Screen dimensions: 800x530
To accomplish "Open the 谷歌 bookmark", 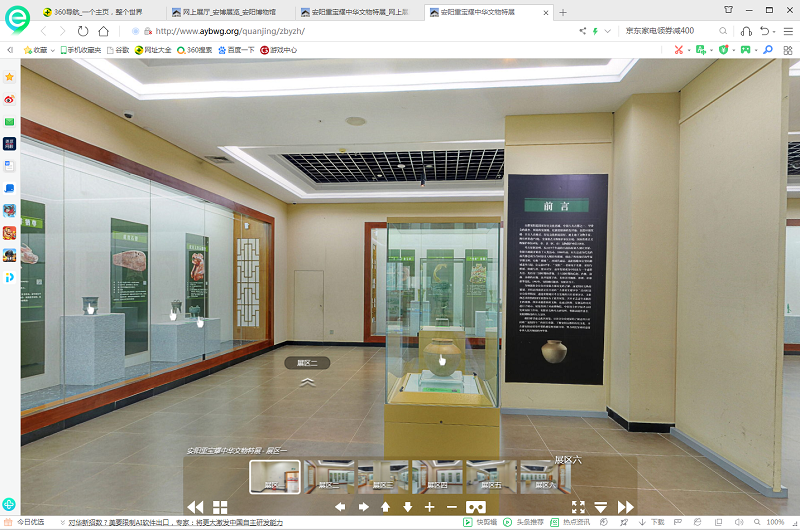I will point(118,50).
